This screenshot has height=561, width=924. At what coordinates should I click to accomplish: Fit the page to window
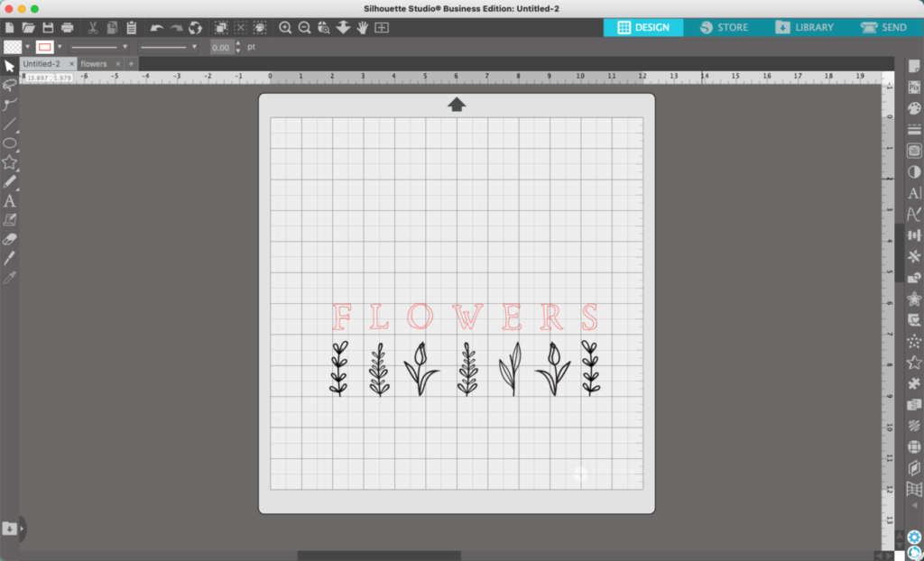click(382, 28)
